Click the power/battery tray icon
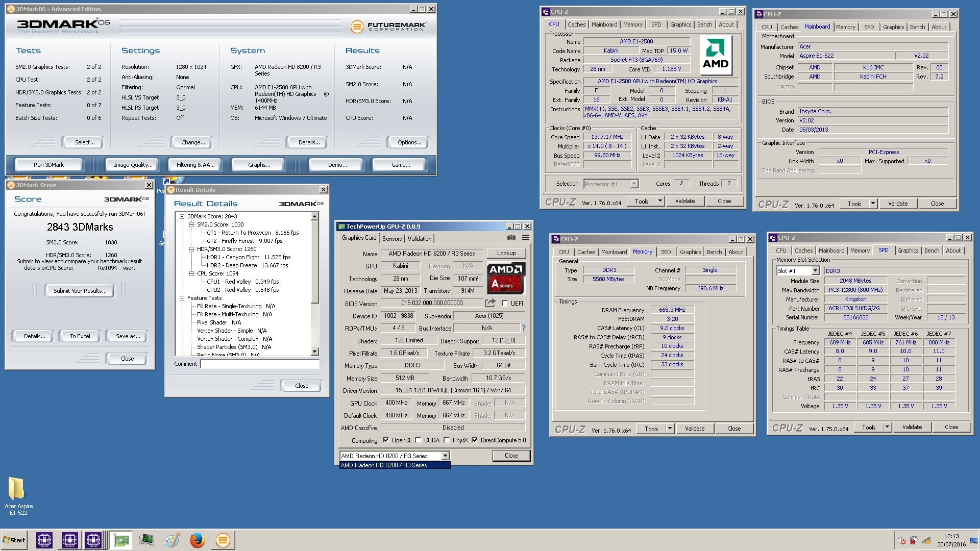 [914, 541]
